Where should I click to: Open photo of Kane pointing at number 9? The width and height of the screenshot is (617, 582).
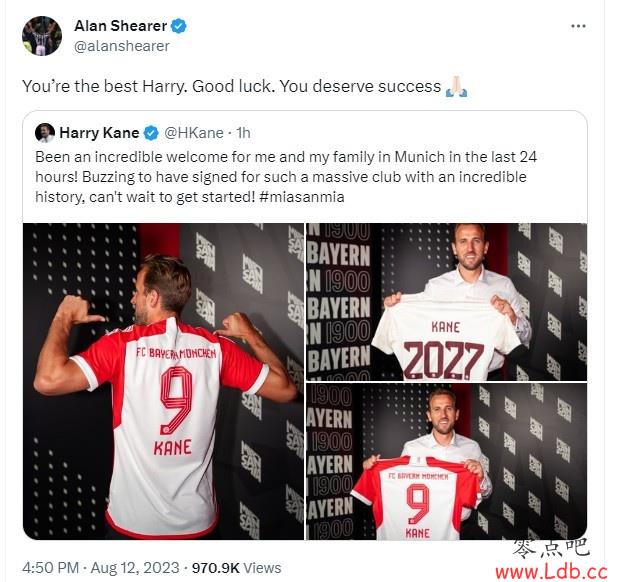pyautogui.click(x=163, y=381)
